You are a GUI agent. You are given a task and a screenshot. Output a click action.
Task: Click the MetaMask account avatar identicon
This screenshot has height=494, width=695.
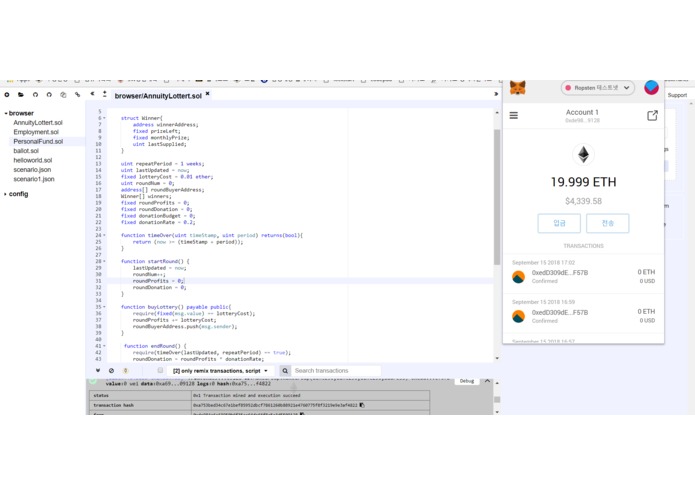651,87
